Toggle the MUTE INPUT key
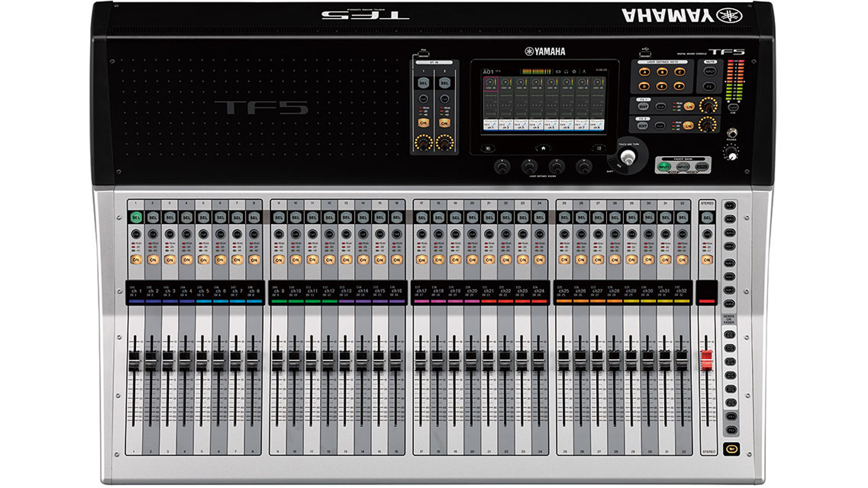 pos(710,72)
